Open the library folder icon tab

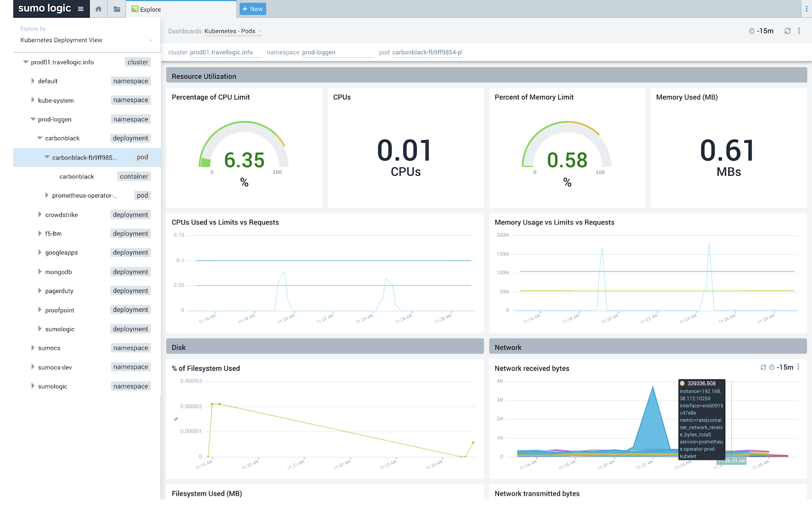coord(117,9)
